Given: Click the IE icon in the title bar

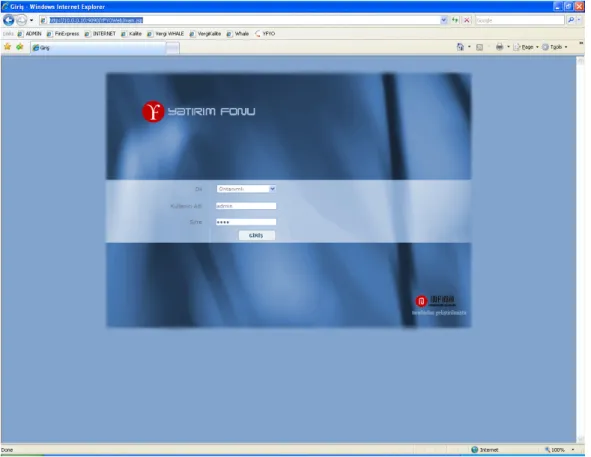Looking at the screenshot, I should point(5,7).
